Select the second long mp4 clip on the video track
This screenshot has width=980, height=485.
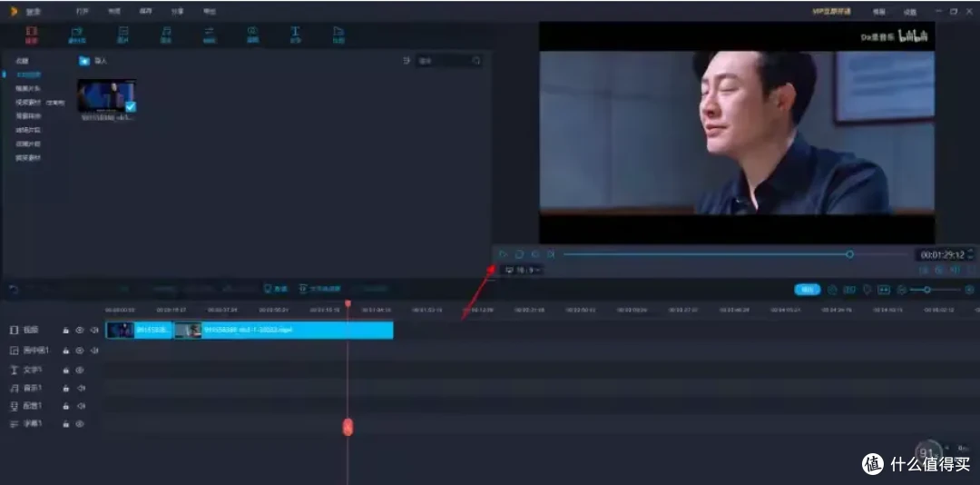283,330
